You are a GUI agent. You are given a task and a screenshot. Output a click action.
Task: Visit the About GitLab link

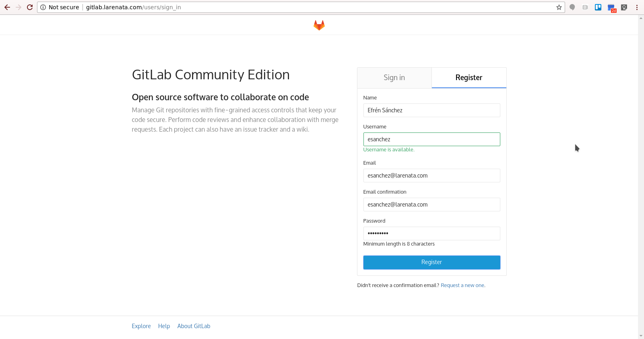(194, 326)
